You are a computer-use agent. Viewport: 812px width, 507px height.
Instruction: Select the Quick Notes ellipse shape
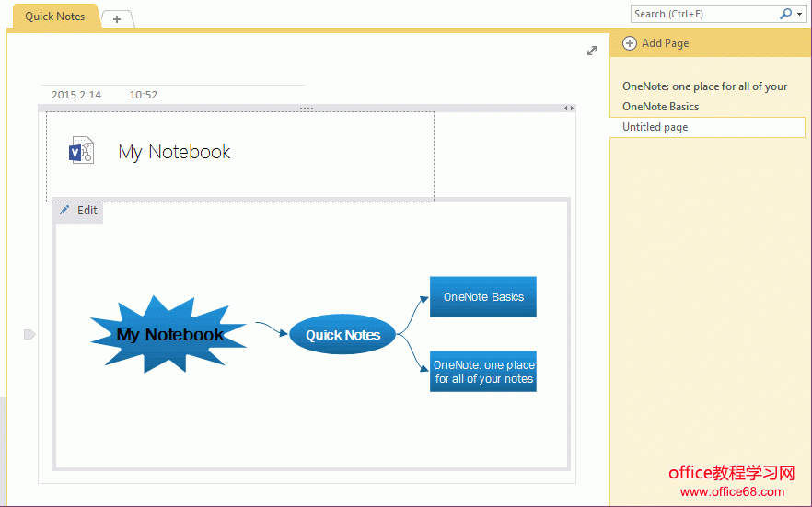click(342, 335)
